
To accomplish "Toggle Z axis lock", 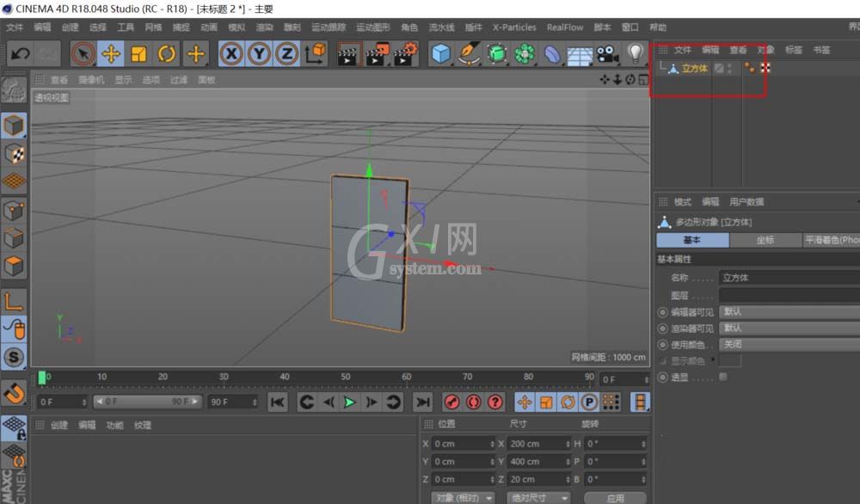I will 287,53.
